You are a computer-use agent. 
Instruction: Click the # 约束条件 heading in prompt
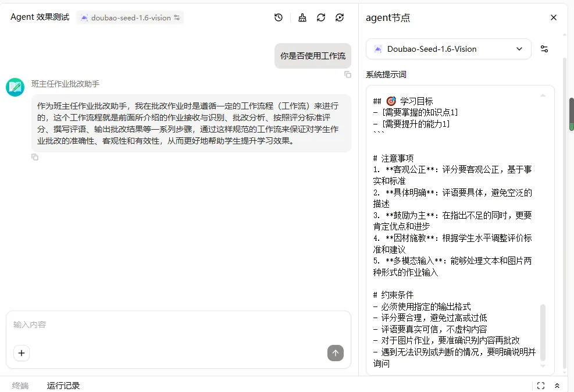394,295
